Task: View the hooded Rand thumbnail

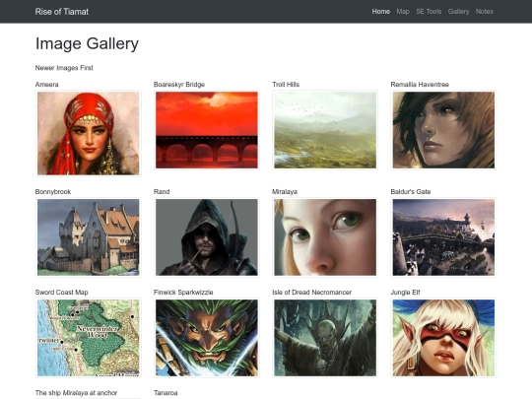Action: [207, 237]
